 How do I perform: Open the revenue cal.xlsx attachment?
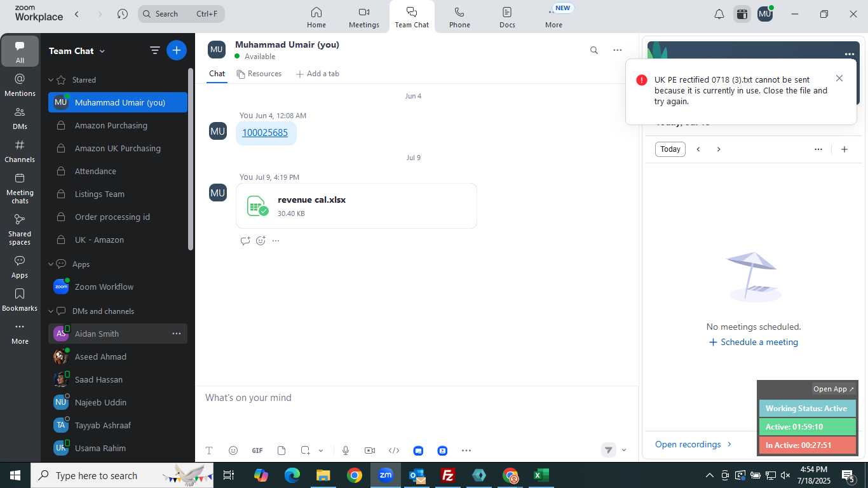tap(356, 206)
